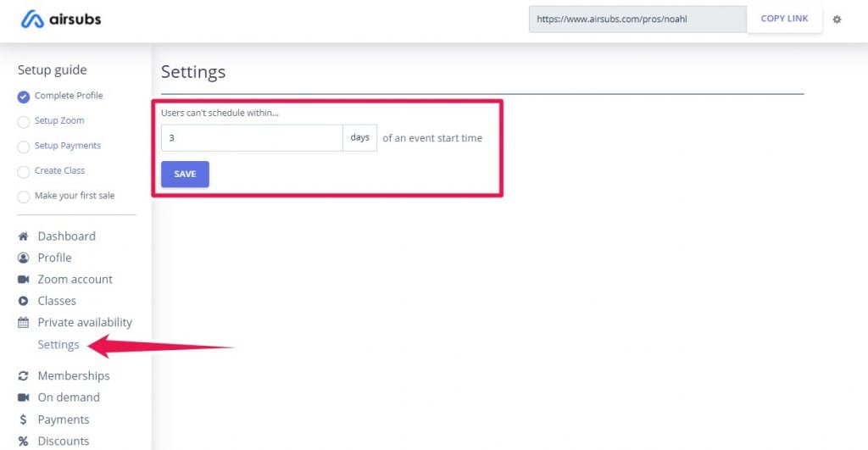Click the profile URL field
Screen dimensions: 868x450
637,19
